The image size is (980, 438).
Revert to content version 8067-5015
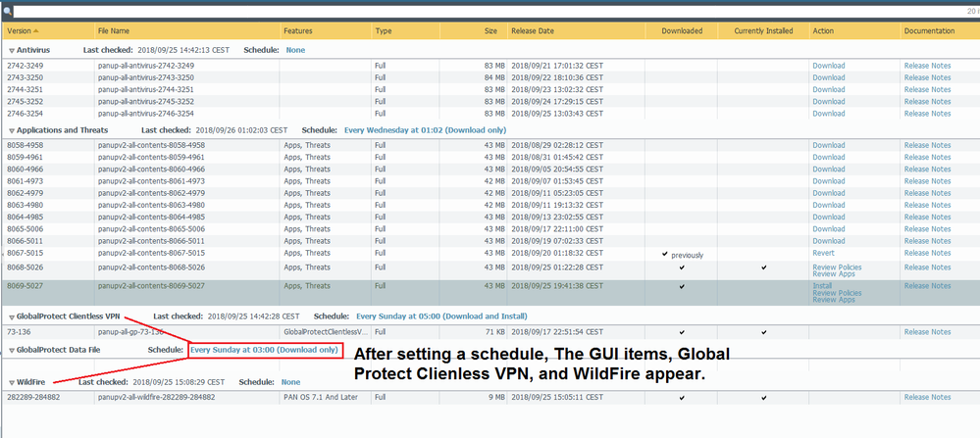823,254
